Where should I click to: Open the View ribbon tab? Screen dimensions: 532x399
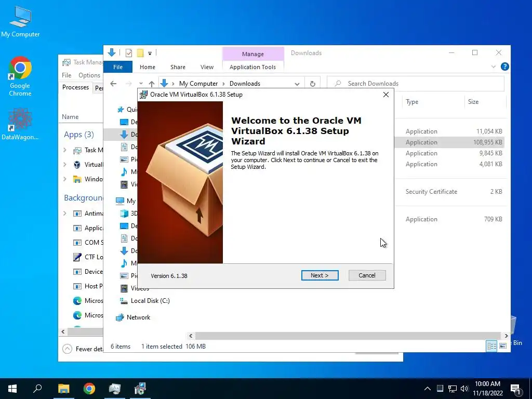point(207,67)
